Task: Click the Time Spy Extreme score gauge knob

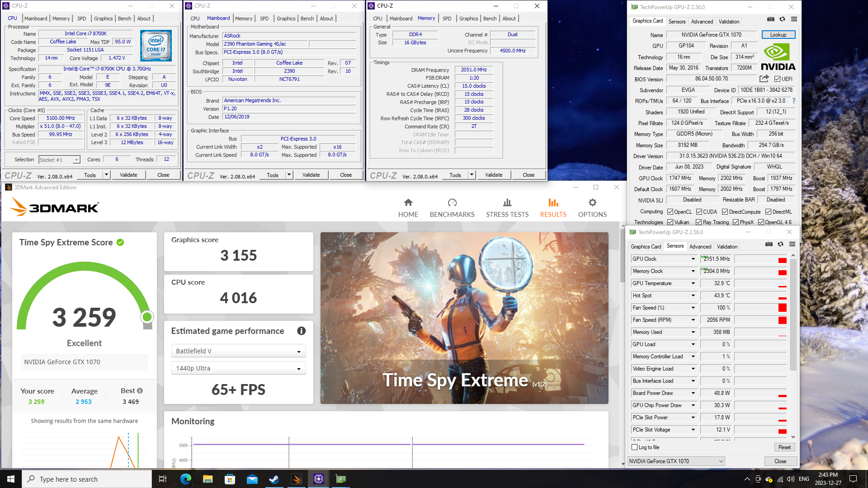Action: 147,317
